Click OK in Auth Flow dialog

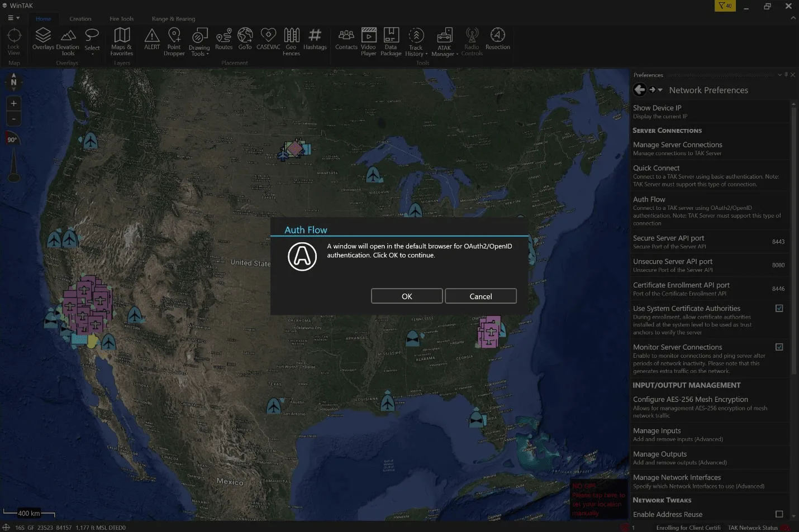[x=407, y=296]
